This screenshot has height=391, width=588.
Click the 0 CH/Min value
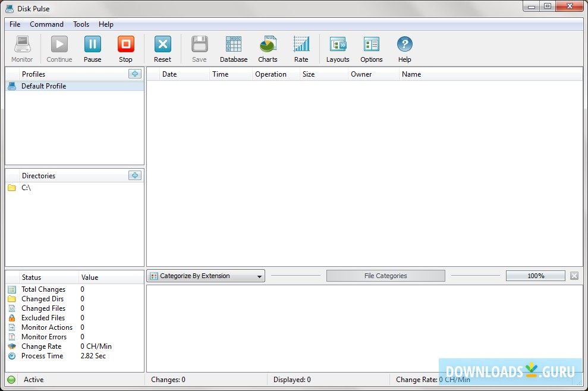[96, 346]
